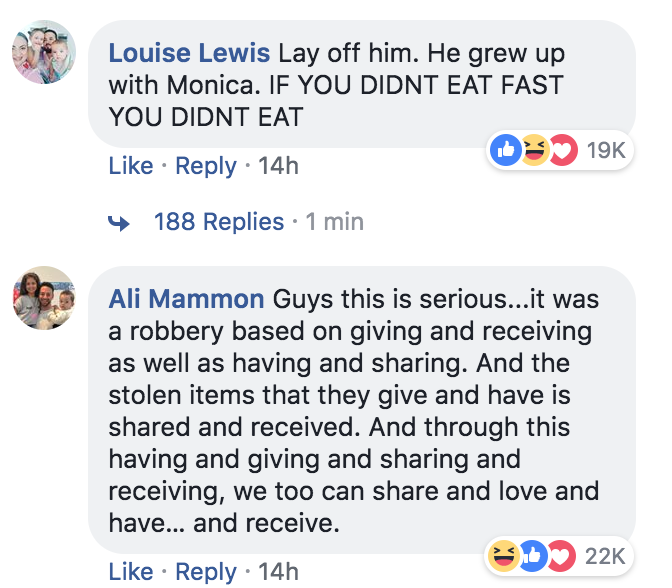Open the Louise Lewis profile name link
Image resolution: width=672 pixels, height=588 pixels.
(189, 52)
